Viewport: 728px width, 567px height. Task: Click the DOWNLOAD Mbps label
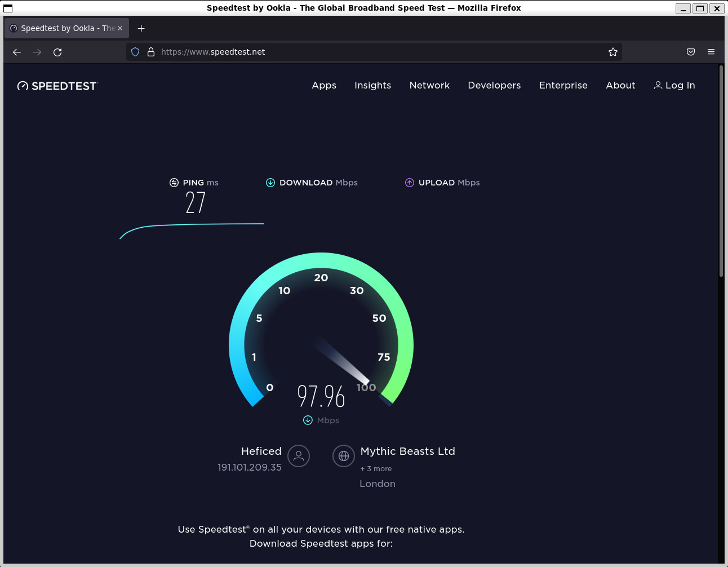(318, 183)
